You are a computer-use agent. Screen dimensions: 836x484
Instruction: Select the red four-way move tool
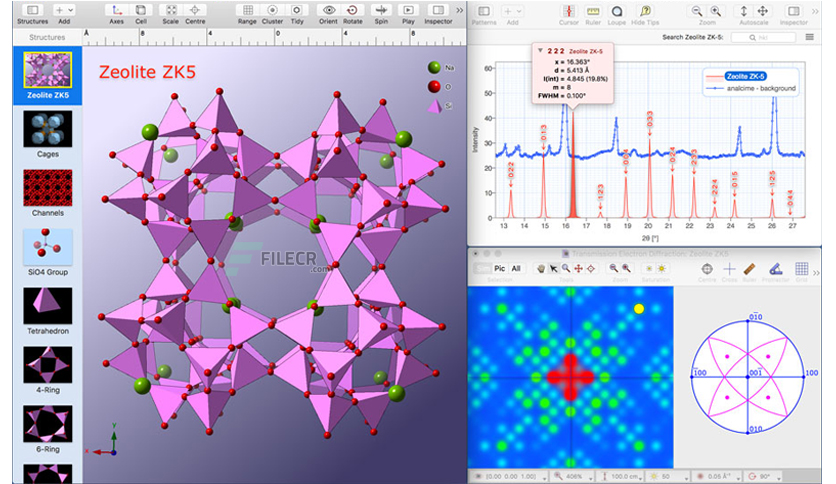pos(578,268)
